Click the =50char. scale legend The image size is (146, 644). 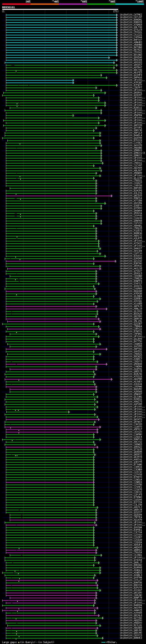pyautogui.click(x=109, y=642)
